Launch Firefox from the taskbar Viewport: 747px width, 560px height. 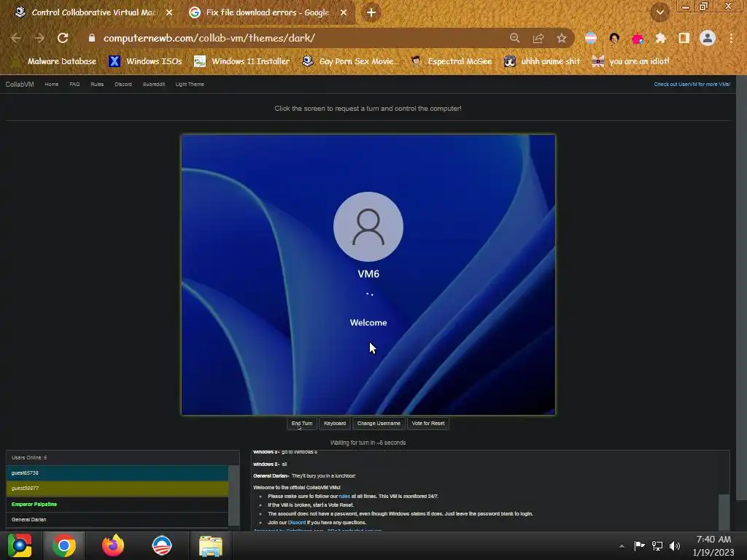[x=113, y=545]
